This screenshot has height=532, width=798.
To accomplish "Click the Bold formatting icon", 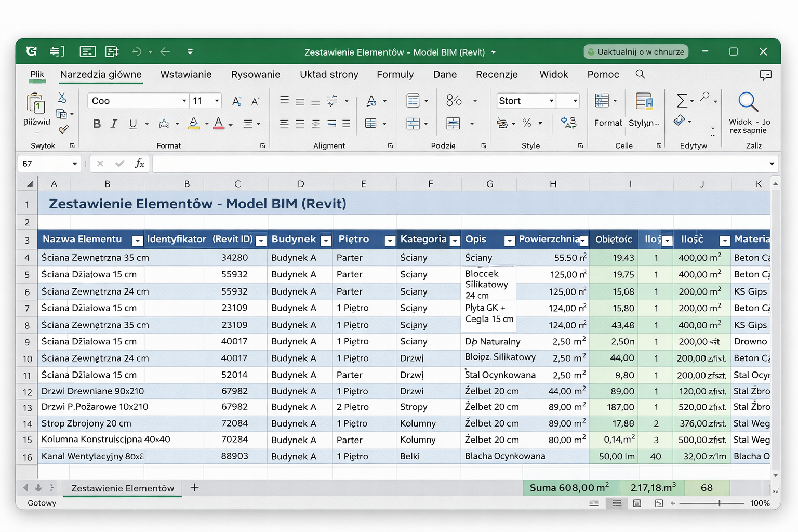I will [x=97, y=124].
